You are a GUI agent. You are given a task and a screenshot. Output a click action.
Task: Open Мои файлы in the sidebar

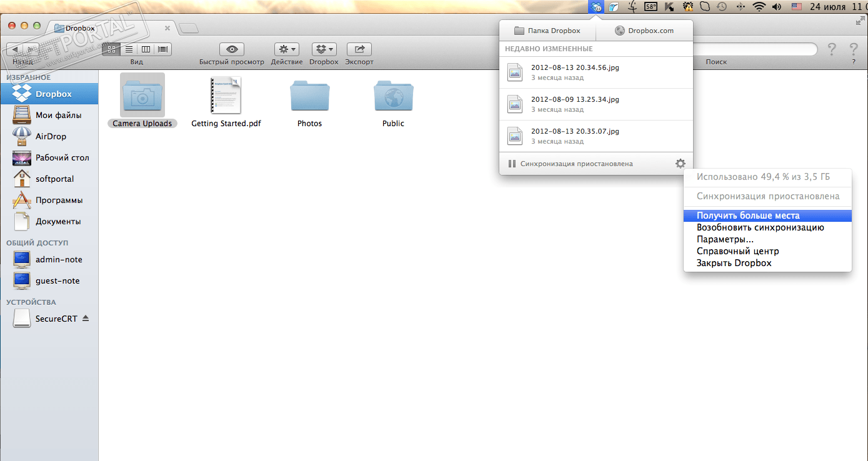coord(49,115)
